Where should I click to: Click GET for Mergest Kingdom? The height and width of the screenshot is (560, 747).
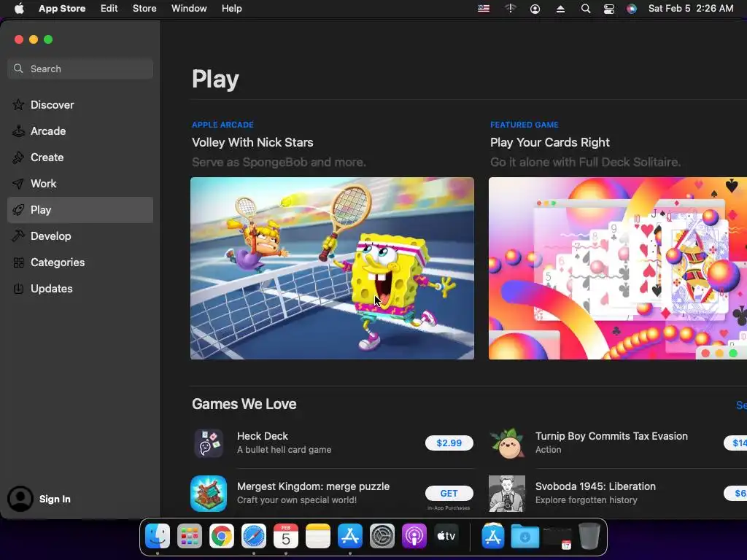pyautogui.click(x=449, y=494)
